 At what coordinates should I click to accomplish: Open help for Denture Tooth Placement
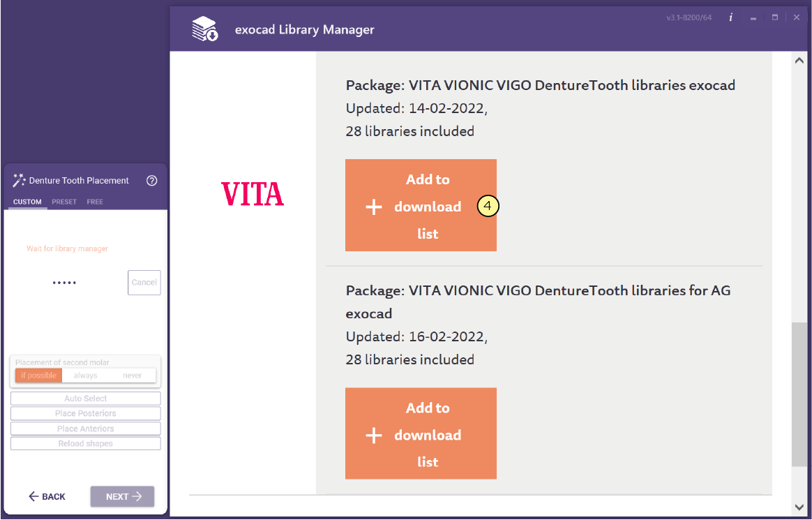(152, 181)
